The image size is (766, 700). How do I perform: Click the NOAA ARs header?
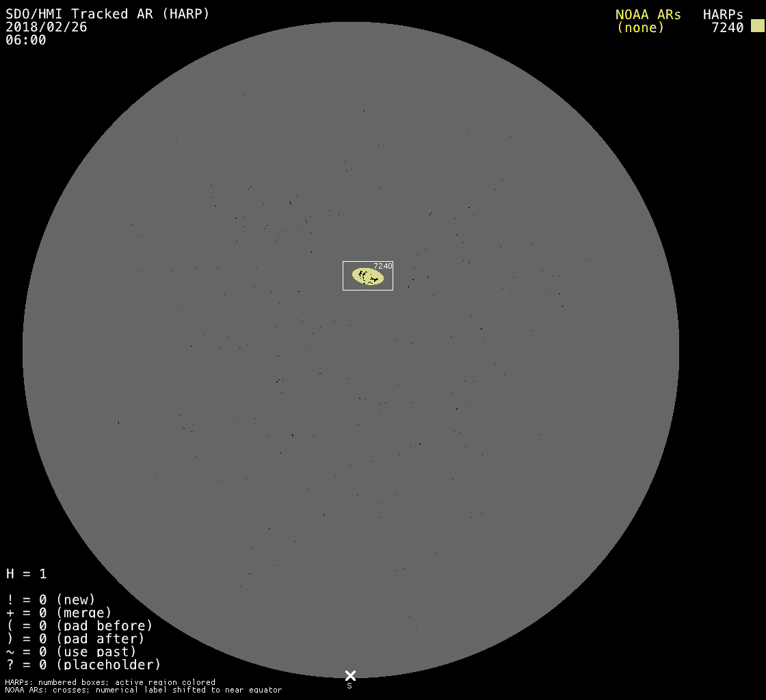pos(648,14)
